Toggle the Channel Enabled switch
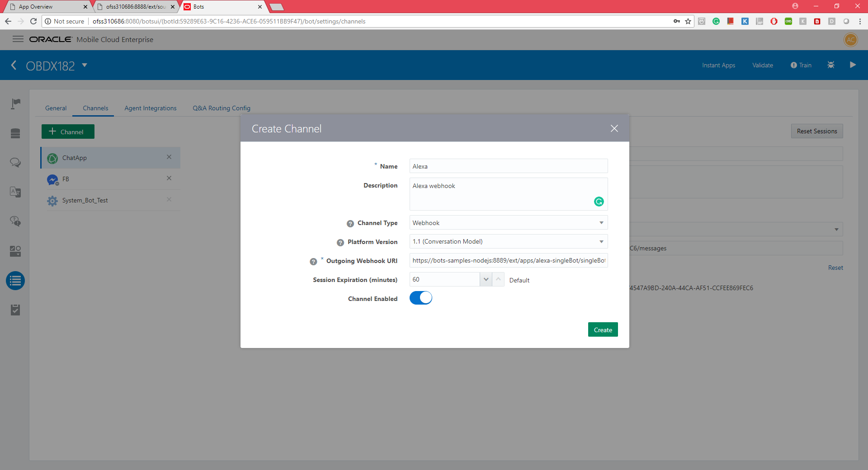Screen dimensions: 868x470 [x=421, y=298]
